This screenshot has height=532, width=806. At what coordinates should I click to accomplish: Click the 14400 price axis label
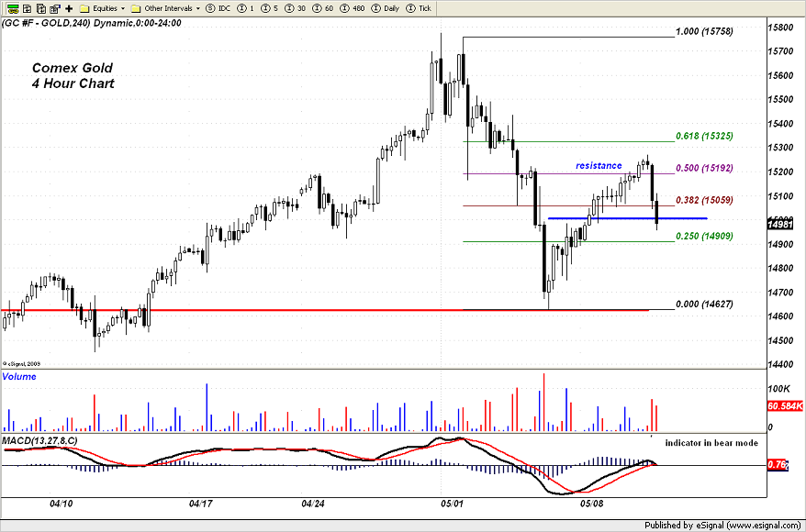point(779,364)
